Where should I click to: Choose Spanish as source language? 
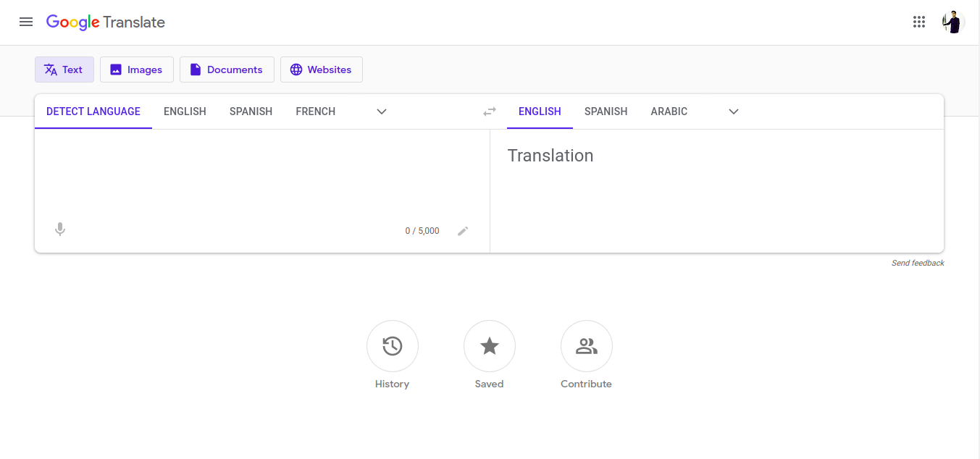pyautogui.click(x=251, y=111)
